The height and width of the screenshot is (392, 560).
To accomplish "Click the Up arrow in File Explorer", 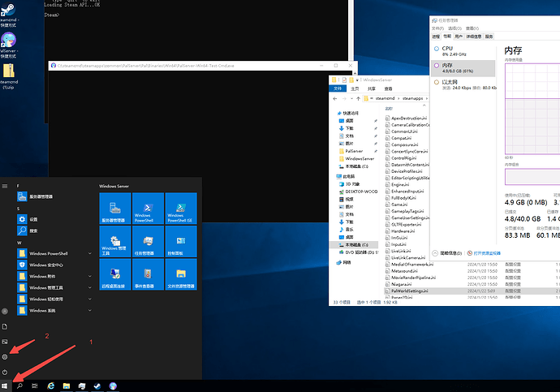I will pyautogui.click(x=358, y=98).
